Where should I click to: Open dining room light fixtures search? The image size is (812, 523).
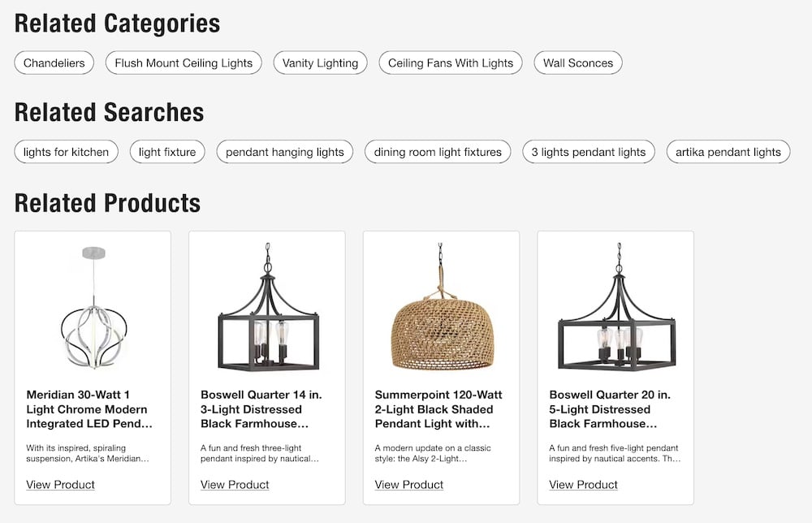pos(438,152)
